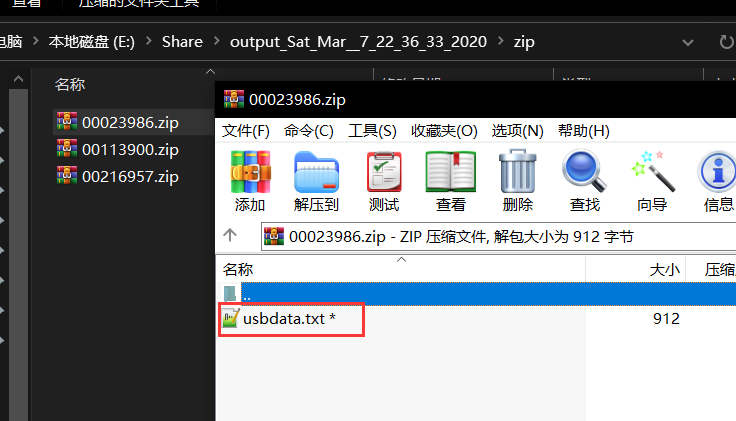Click the archive icon of 00113900.zip in Explorer
This screenshot has height=421, width=736.
[x=67, y=149]
